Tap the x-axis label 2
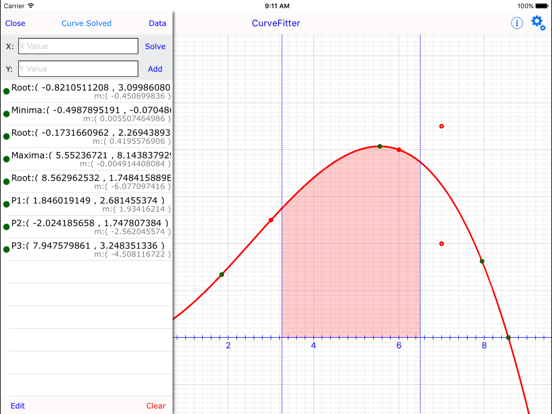This screenshot has height=414, width=552. 228,345
